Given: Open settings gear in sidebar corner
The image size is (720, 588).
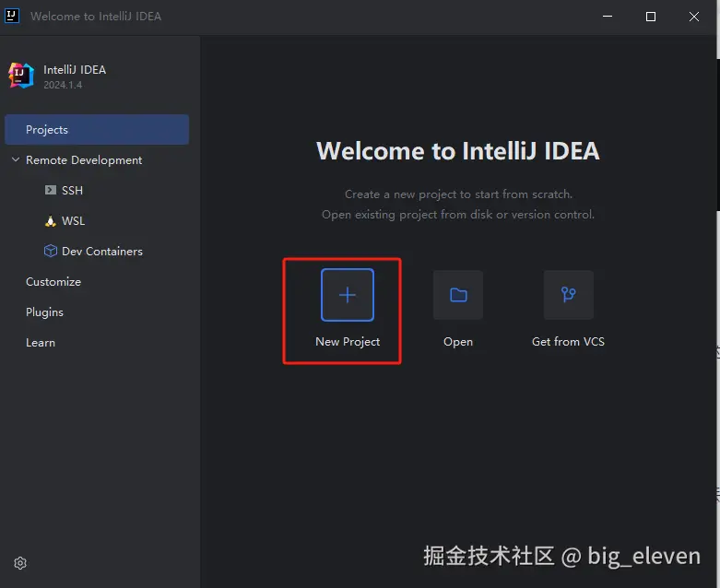Looking at the screenshot, I should pyautogui.click(x=20, y=563).
